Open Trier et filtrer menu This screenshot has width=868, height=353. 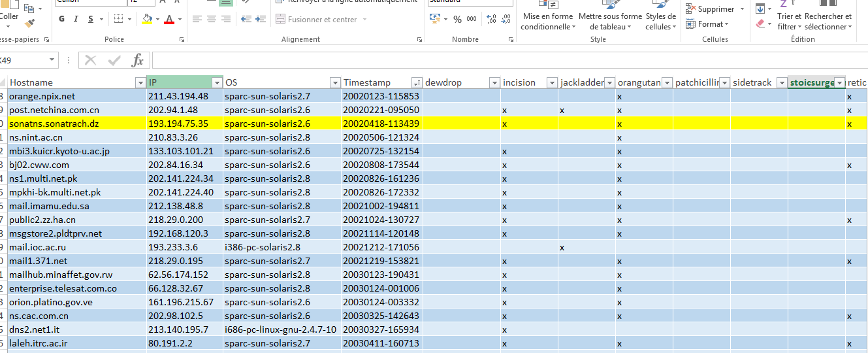click(789, 16)
